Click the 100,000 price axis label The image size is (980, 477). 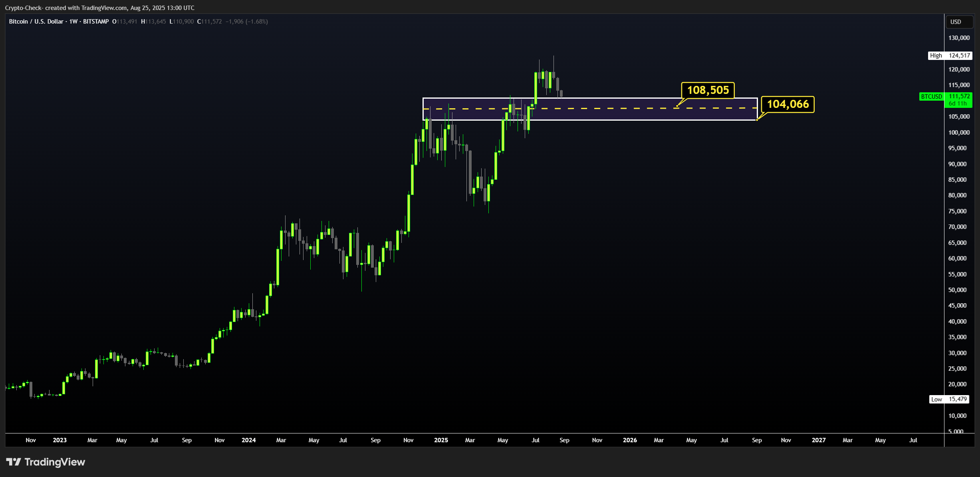[x=959, y=133]
